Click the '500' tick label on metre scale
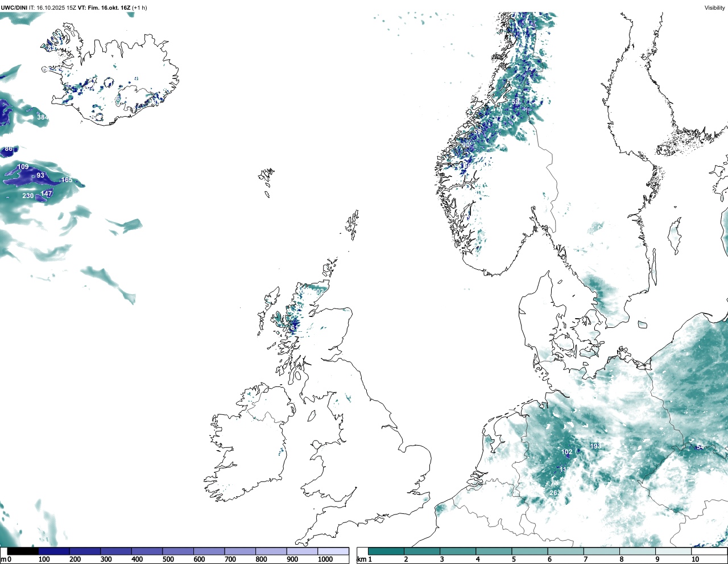Screen dimensions: 728x564 pos(168,559)
